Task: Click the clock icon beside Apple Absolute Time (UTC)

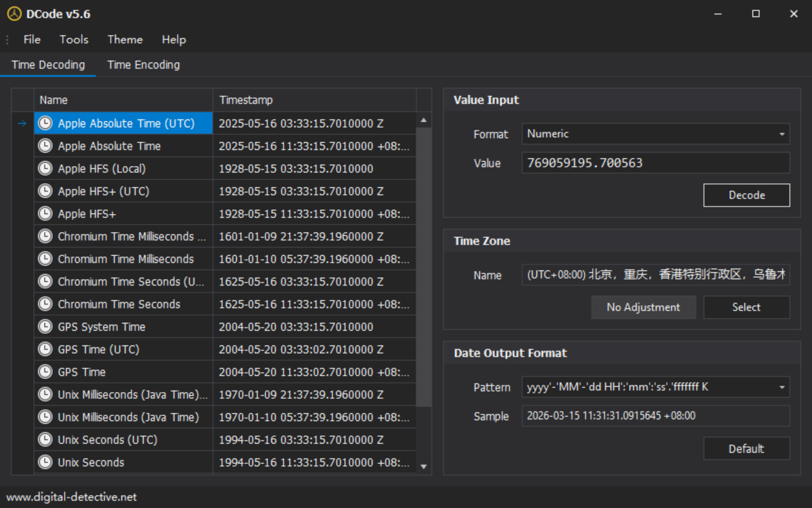Action: click(45, 124)
